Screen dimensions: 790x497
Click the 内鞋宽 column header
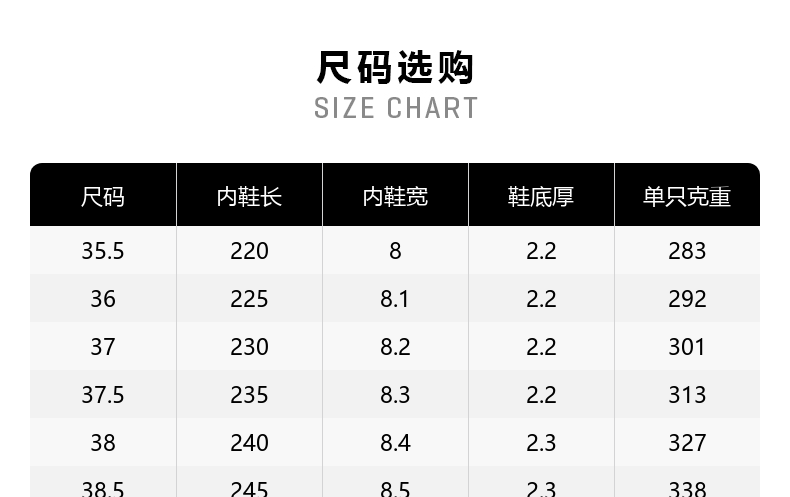coord(395,197)
